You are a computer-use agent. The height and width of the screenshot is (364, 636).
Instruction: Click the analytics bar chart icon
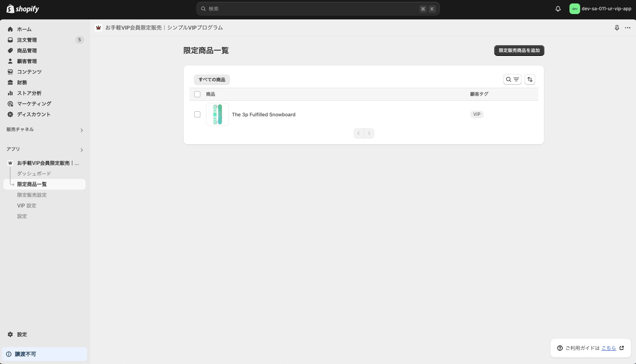coord(10,93)
